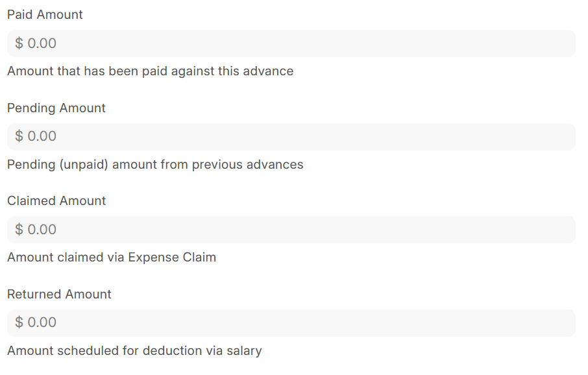Click the 'Pending Amount' label text

pos(56,108)
